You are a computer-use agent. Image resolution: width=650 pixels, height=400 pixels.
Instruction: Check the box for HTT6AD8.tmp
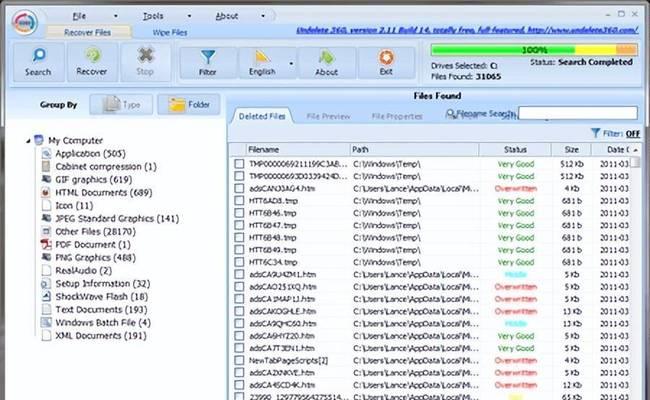coord(239,201)
